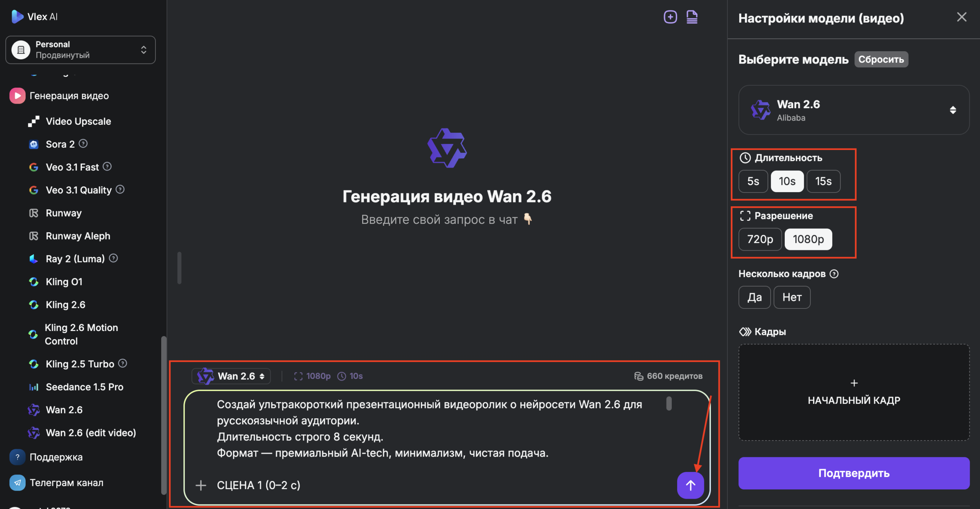Switch resolution to 720p
Screen dimensions: 980x509
coord(760,239)
